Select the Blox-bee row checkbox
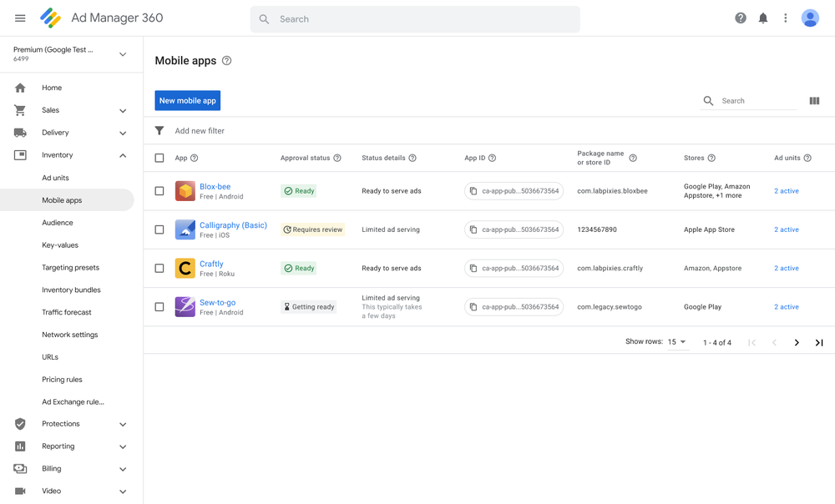Screen dimensions: 835x504 tap(159, 191)
